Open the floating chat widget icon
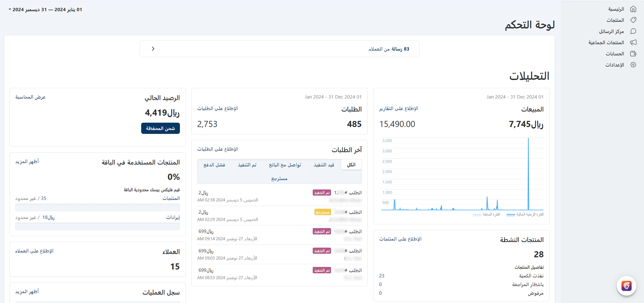 click(626, 286)
